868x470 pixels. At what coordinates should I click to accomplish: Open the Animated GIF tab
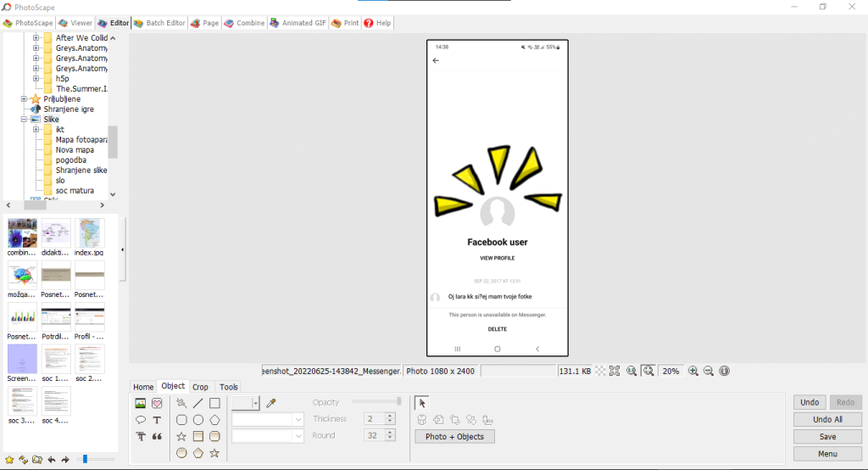(x=298, y=23)
